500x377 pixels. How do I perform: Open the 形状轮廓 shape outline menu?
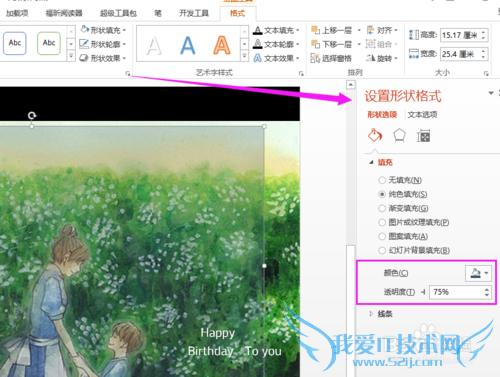click(103, 44)
